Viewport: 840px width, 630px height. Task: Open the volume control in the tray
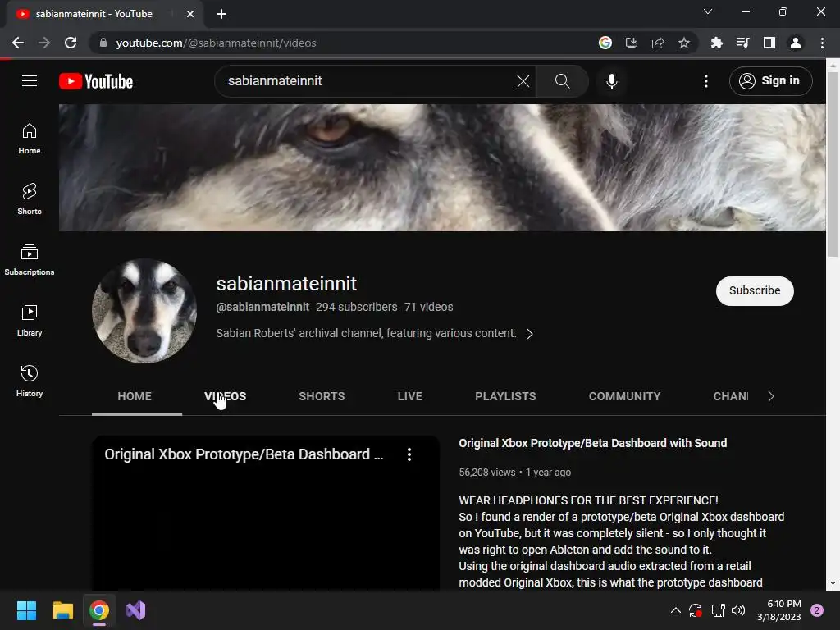tap(738, 610)
